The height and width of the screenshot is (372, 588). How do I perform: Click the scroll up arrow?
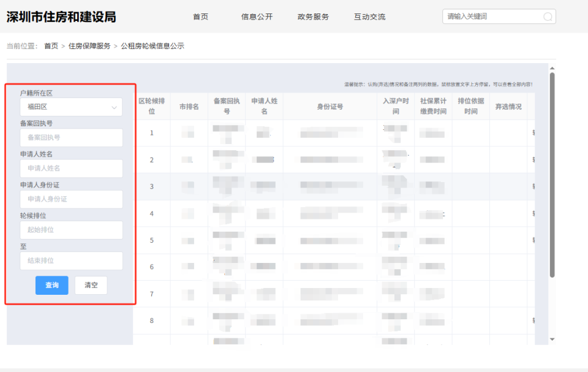click(552, 68)
